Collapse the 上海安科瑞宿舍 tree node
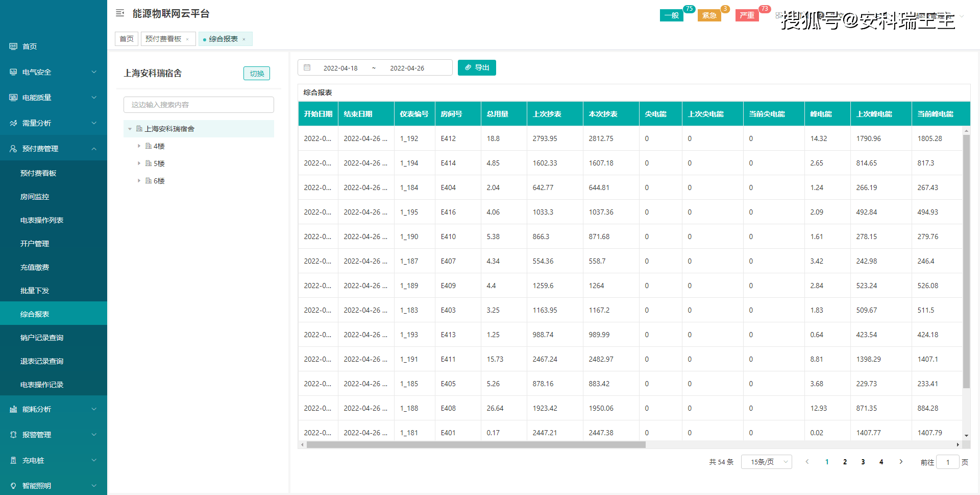 tap(130, 129)
